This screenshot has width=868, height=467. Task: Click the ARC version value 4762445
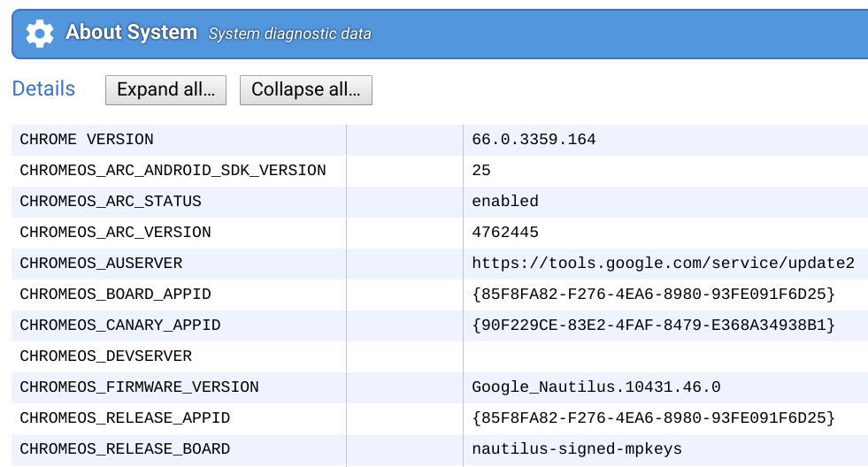click(505, 233)
